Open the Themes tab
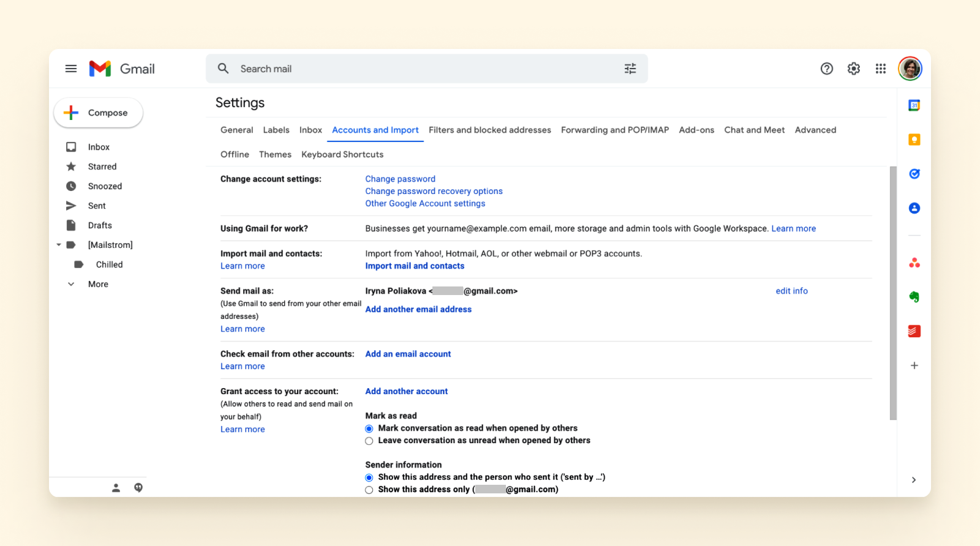Viewport: 980px width, 546px height. point(275,154)
